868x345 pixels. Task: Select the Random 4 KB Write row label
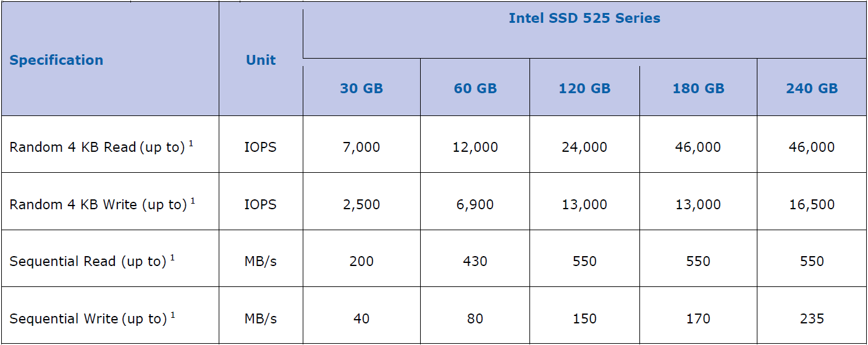click(x=98, y=204)
